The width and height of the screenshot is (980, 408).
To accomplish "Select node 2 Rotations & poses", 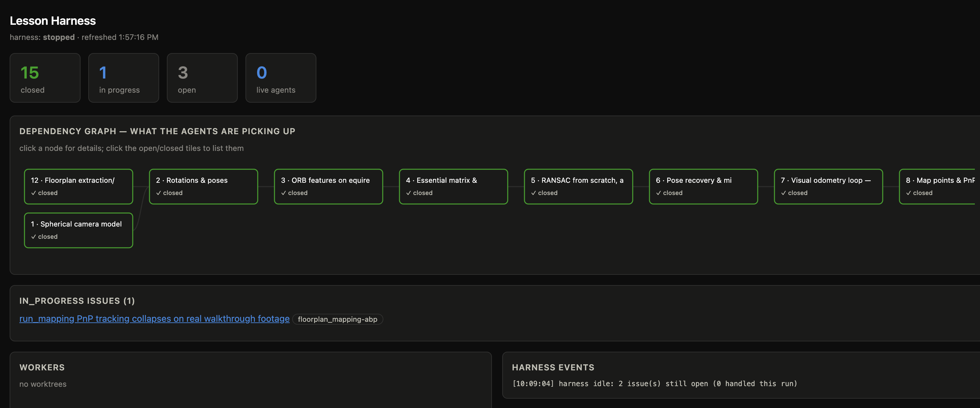I will point(204,187).
